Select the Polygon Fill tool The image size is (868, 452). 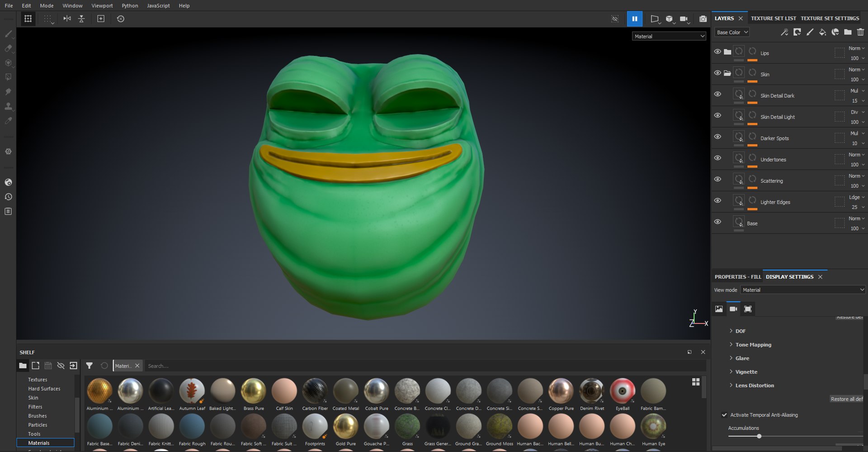tap(8, 77)
